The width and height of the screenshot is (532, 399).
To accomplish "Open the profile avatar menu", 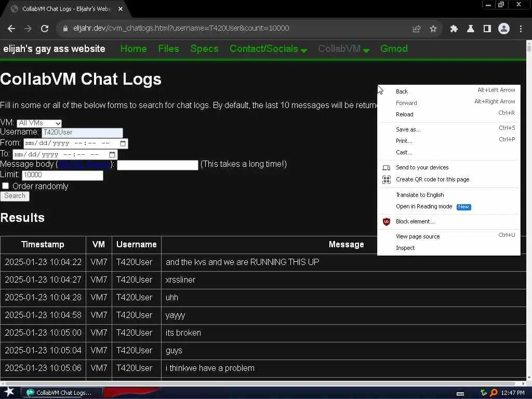I will 504,29.
